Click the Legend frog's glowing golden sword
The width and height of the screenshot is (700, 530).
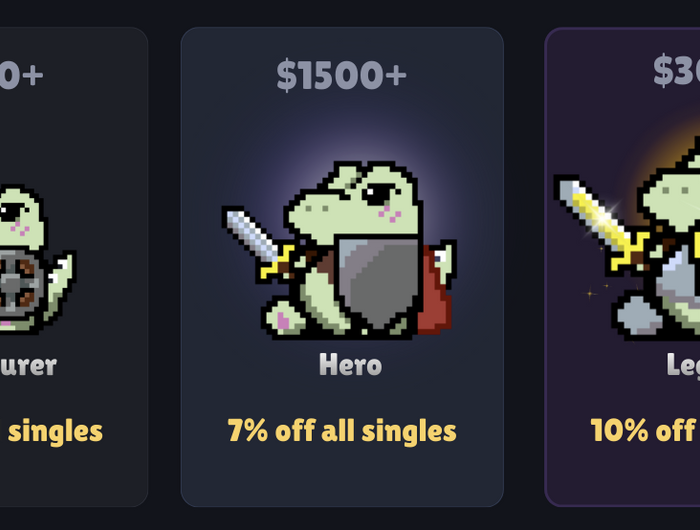click(601, 222)
